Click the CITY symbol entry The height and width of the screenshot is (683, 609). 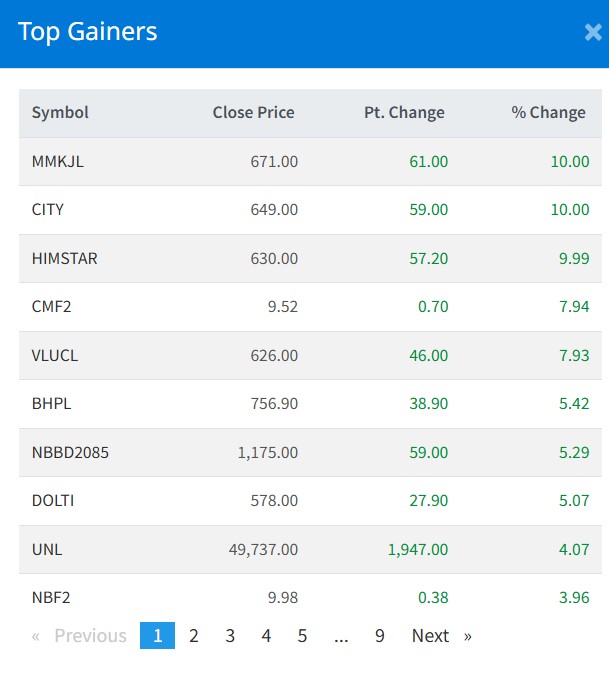[x=48, y=210]
